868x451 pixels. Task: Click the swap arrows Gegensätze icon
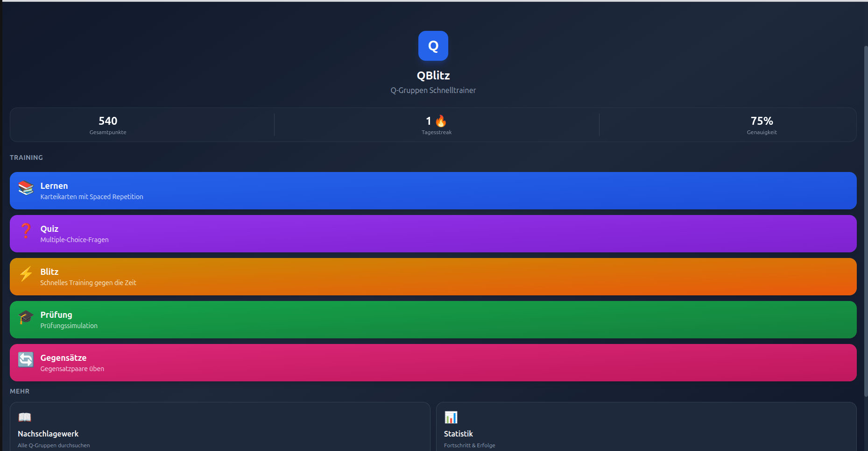click(26, 359)
